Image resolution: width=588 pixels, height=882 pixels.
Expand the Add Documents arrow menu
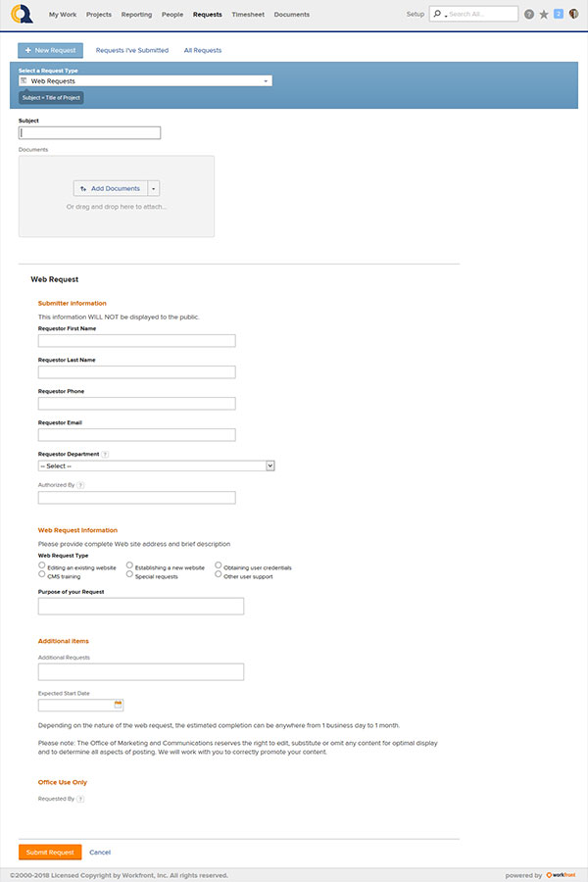154,188
